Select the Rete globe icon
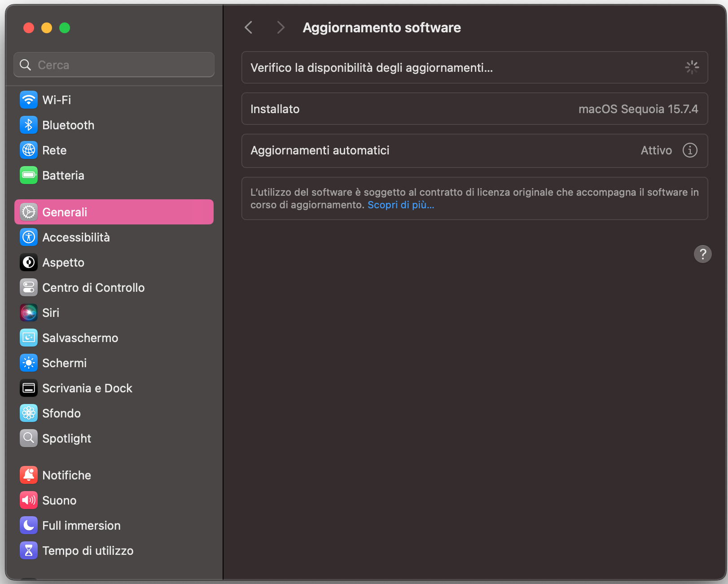The image size is (728, 584). pyautogui.click(x=29, y=150)
